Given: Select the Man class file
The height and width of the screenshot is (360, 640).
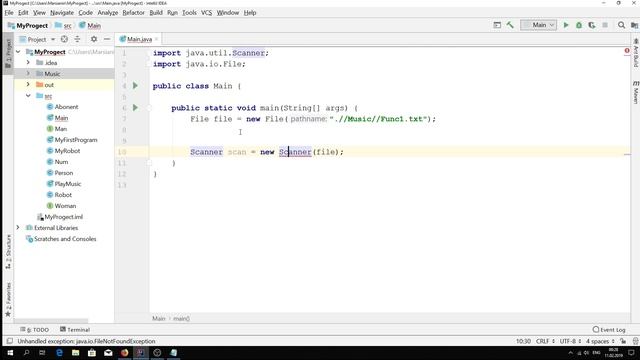Looking at the screenshot, I should tap(60, 129).
